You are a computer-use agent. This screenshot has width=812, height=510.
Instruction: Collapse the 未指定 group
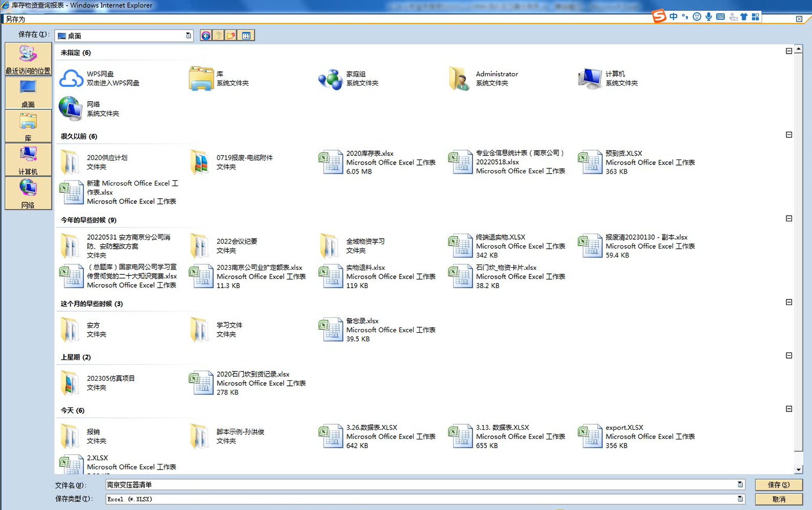tap(789, 51)
